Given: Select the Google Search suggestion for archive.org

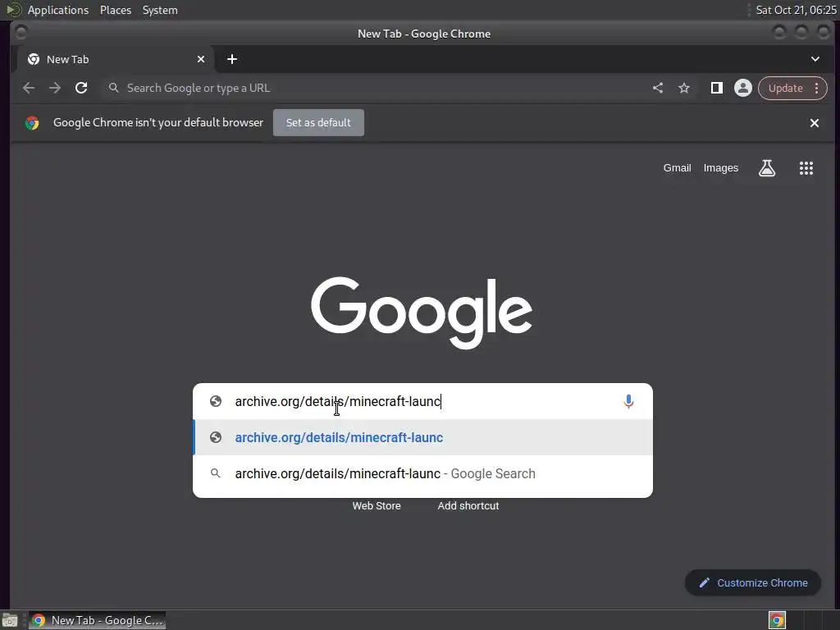Looking at the screenshot, I should pyautogui.click(x=422, y=473).
